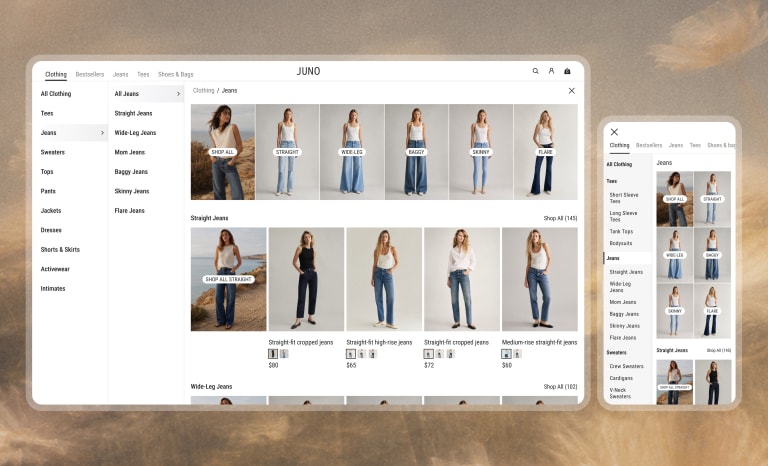Screen dimensions: 768x466
Task: Open mobile WIDE-LEG thumbnail
Action: click(x=674, y=255)
